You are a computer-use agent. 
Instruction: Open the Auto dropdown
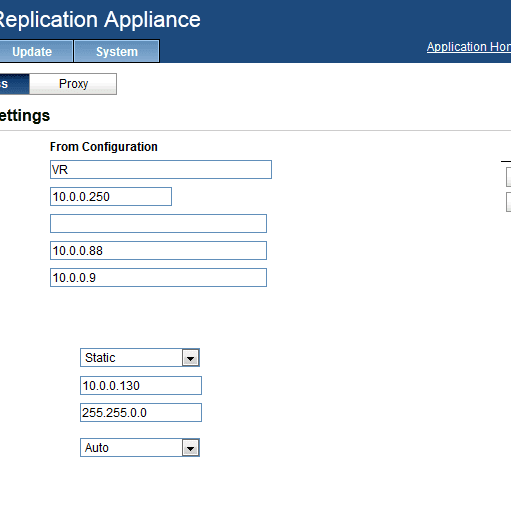click(140, 447)
